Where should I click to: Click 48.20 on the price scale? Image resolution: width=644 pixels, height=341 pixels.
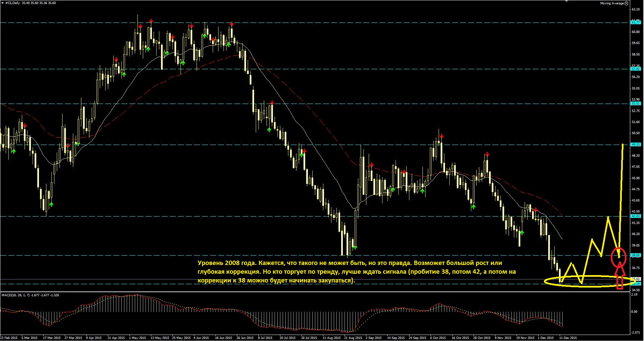click(636, 156)
